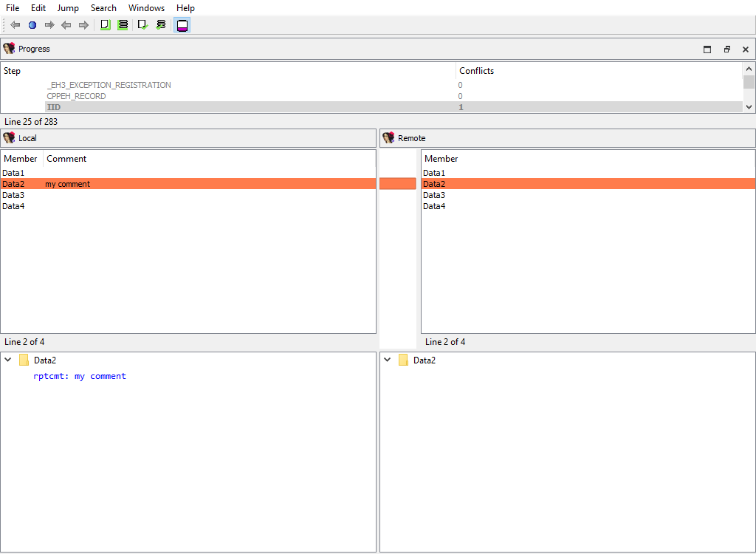Image resolution: width=756 pixels, height=554 pixels.
Task: Open the Search menu
Action: (103, 8)
